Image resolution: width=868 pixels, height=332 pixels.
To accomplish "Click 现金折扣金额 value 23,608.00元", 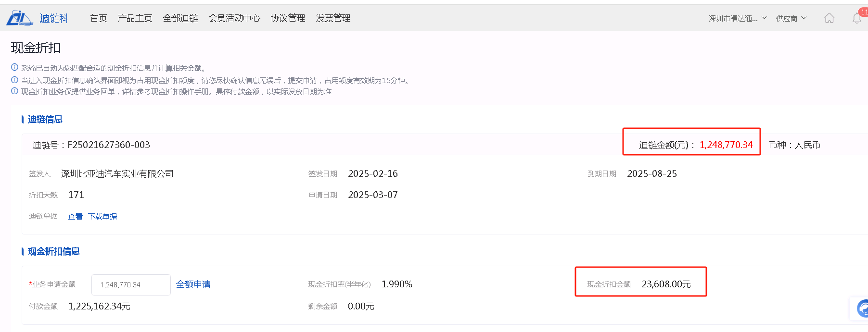I will (x=666, y=284).
